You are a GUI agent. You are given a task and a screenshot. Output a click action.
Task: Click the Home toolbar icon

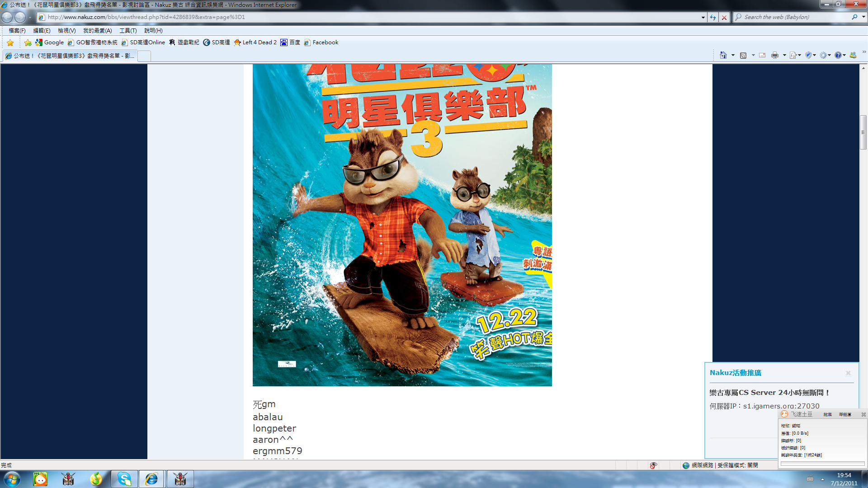coord(723,55)
